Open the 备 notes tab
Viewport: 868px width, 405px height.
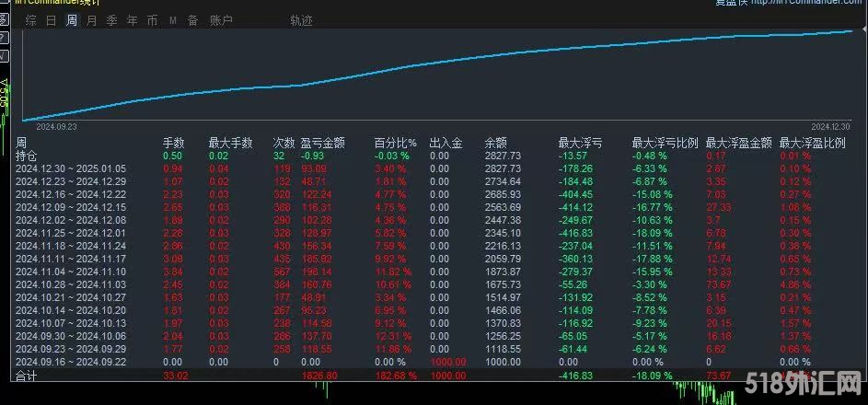pyautogui.click(x=192, y=21)
